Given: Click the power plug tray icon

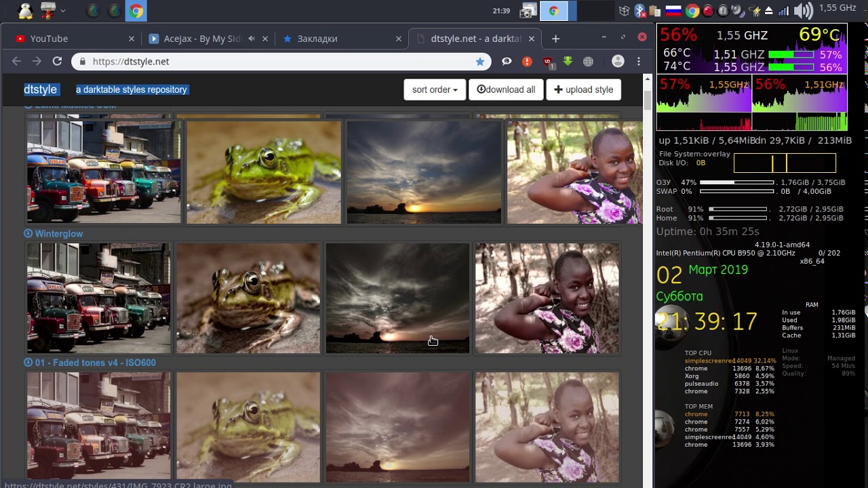Looking at the screenshot, I should (x=754, y=11).
